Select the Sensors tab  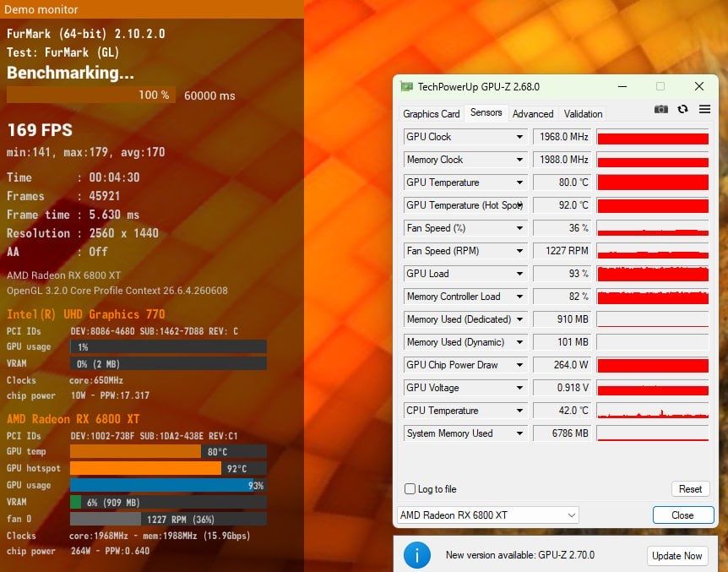click(486, 112)
